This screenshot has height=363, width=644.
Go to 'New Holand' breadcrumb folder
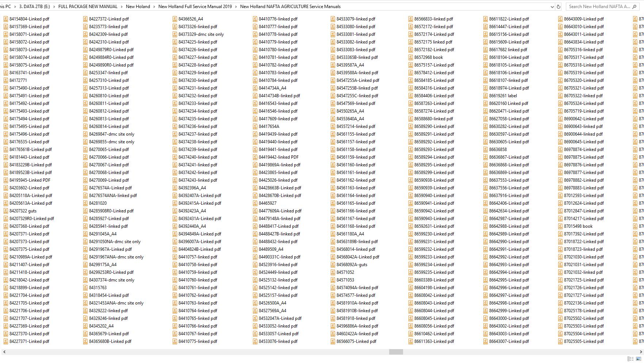(x=138, y=7)
